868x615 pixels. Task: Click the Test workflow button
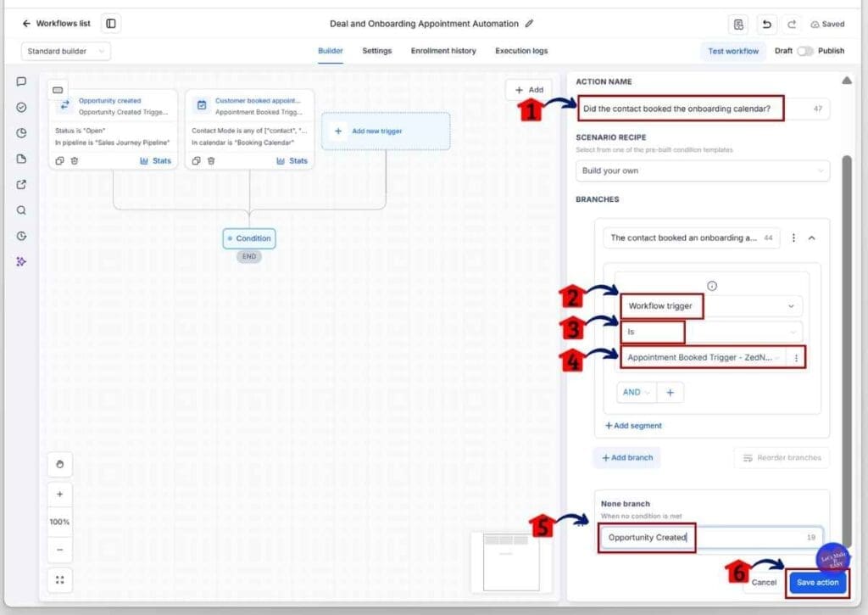tap(733, 51)
